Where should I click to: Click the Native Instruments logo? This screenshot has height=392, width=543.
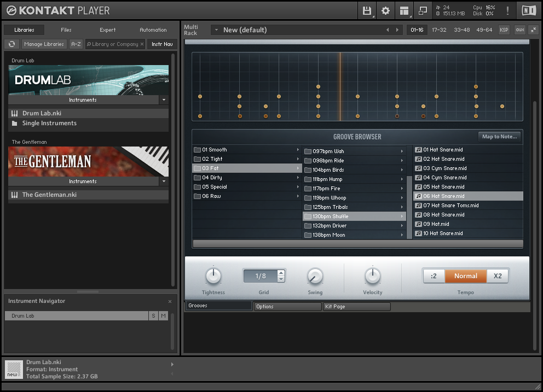tap(529, 11)
